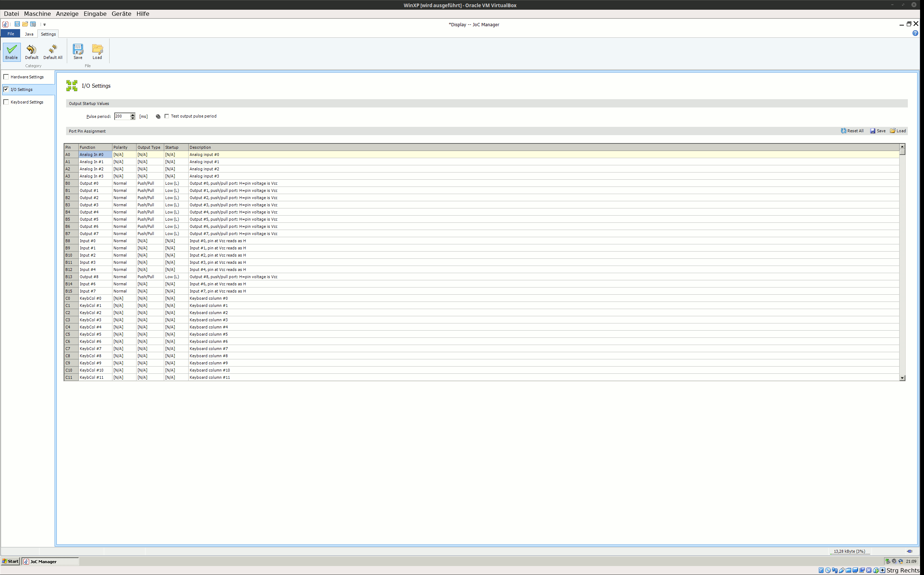Click the ribbon Load settings icon
The image size is (924, 575).
point(97,49)
